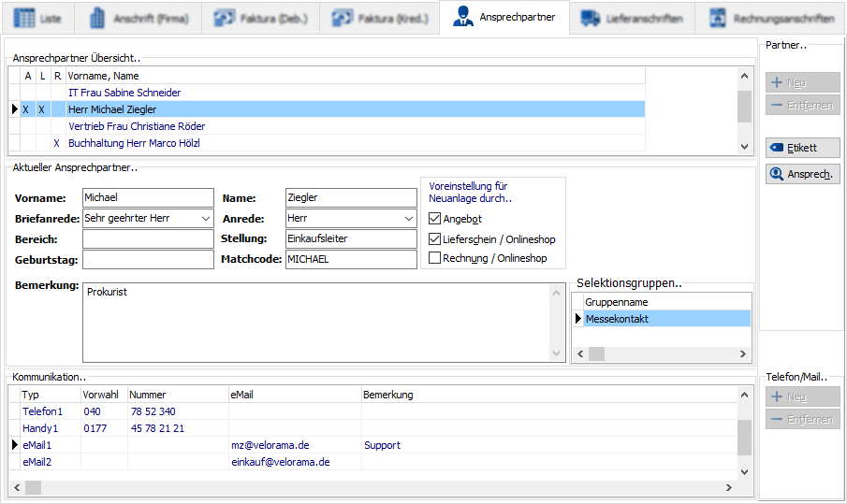Click the Anschrift building icon
Viewport: 847px width, 504px height.
tap(97, 18)
